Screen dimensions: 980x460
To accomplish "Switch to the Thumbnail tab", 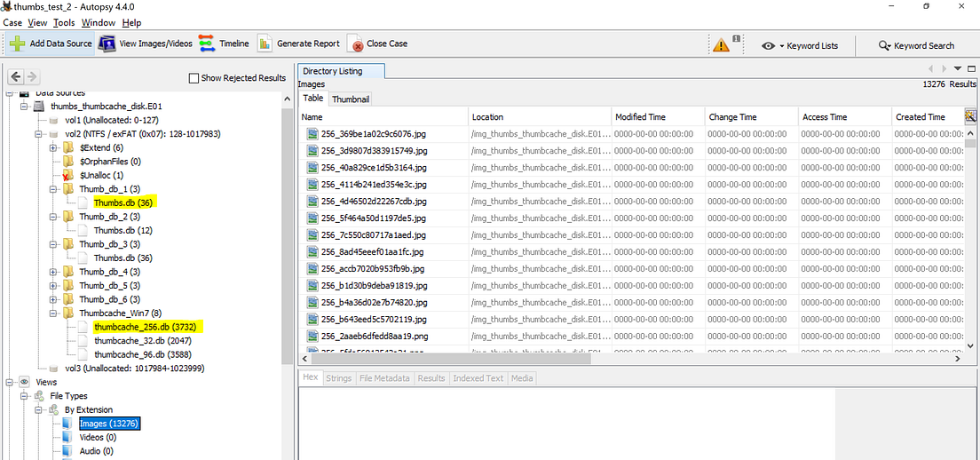I will (350, 99).
